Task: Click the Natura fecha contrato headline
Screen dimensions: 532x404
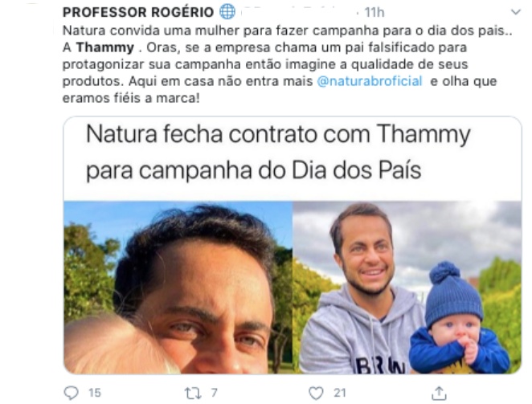Action: coord(278,152)
